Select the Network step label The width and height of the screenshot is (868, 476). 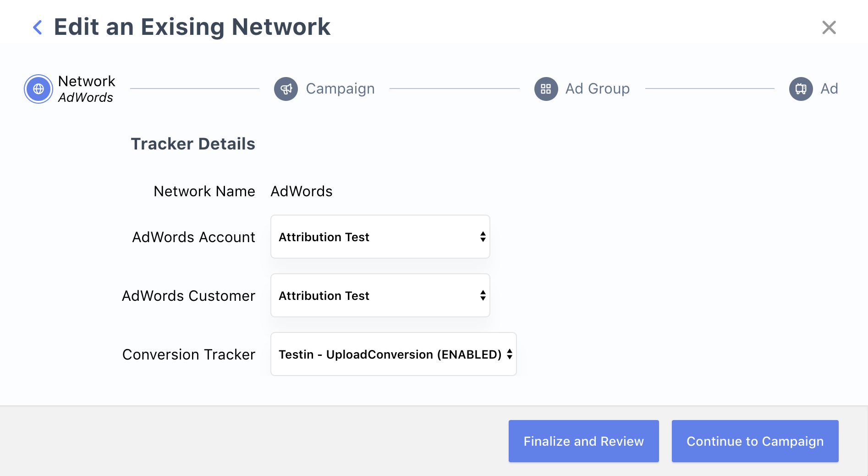tap(87, 81)
